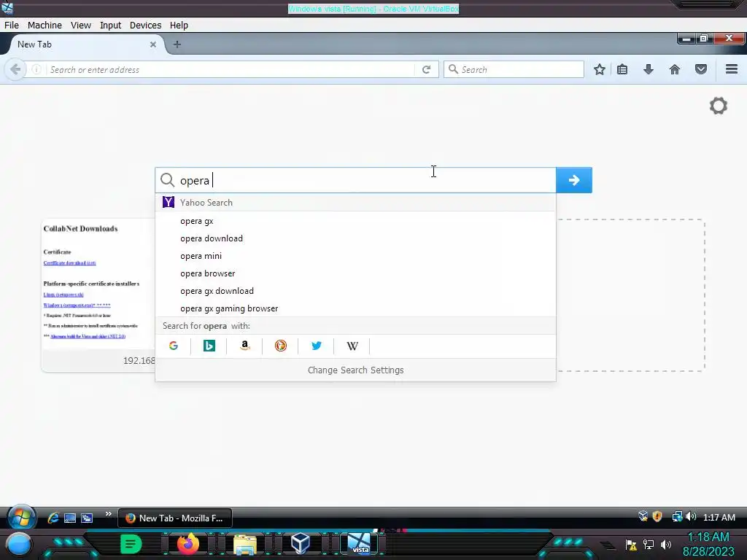
Task: Launch Internet Explorer from quick launch
Action: pos(53,518)
